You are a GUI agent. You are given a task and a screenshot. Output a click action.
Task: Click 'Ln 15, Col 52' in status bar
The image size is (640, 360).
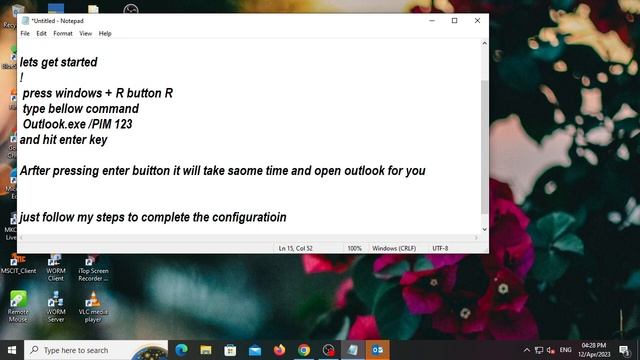296,248
